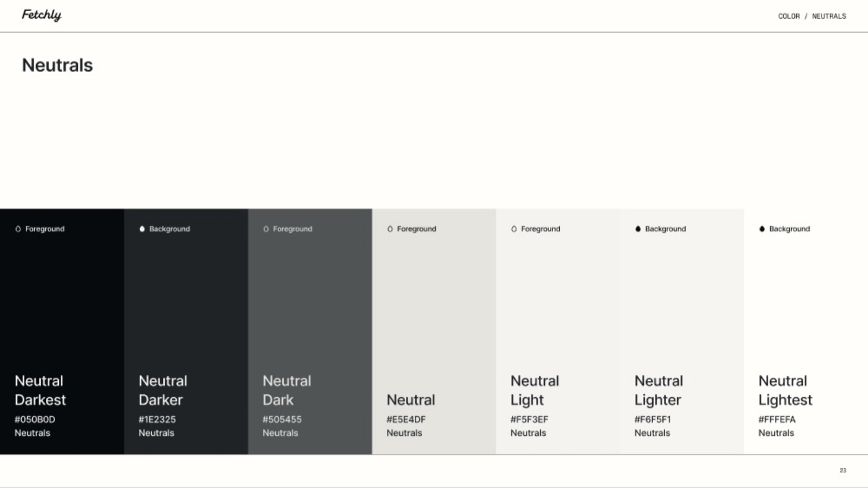
Task: Select the "Neutral Darker" color name
Action: pos(163,390)
